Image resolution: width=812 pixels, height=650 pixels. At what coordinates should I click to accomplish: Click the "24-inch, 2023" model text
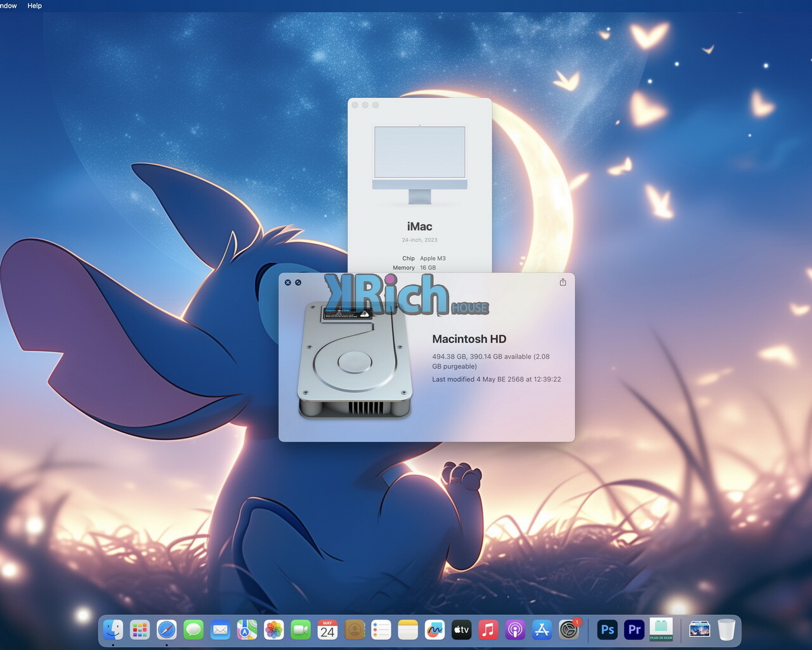pyautogui.click(x=419, y=240)
